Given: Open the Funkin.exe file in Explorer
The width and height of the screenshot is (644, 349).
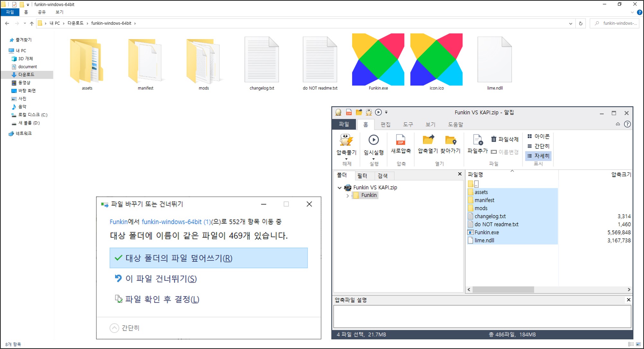Looking at the screenshot, I should pos(378,62).
